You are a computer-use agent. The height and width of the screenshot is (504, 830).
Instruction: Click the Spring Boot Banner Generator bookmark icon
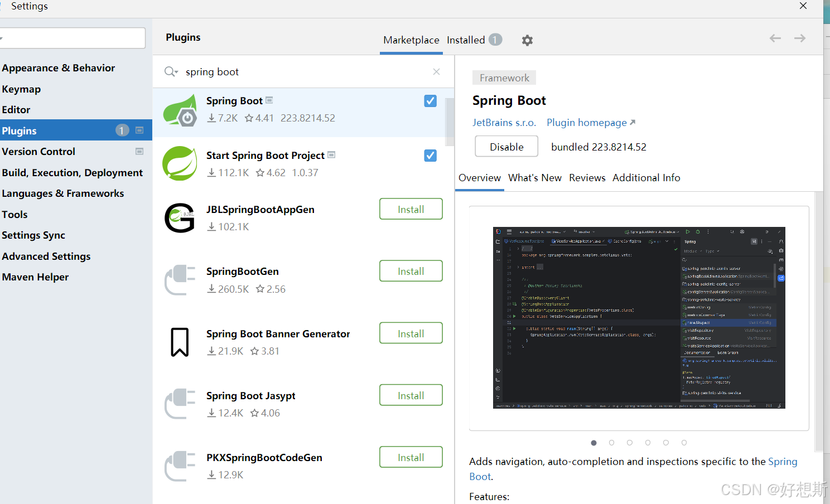click(x=180, y=342)
